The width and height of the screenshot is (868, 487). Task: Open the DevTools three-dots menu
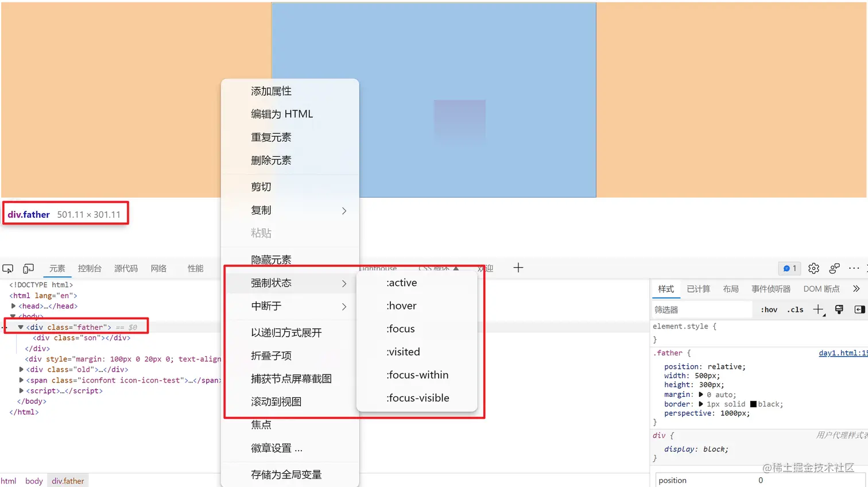pyautogui.click(x=854, y=268)
